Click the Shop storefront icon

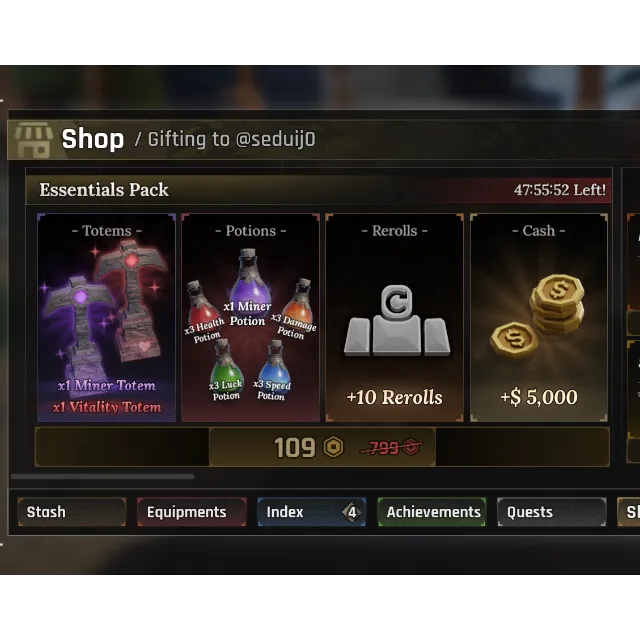tap(33, 140)
